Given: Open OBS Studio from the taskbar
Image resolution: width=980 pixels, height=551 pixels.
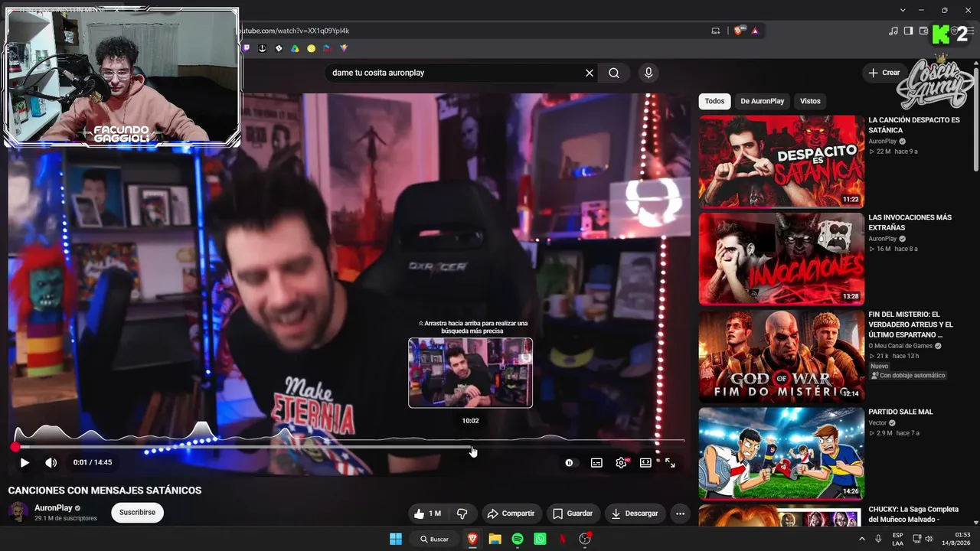Looking at the screenshot, I should tap(586, 539).
